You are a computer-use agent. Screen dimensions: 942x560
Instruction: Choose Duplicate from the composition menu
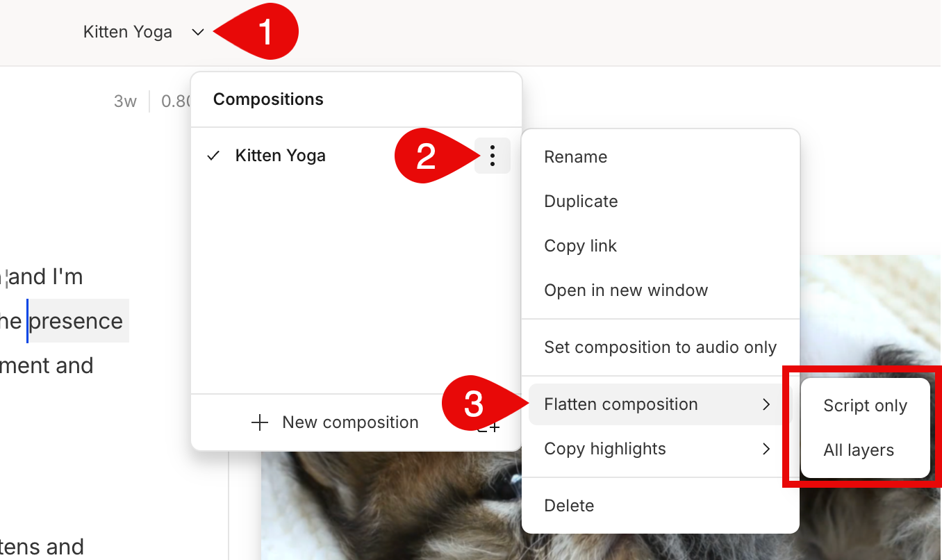pyautogui.click(x=581, y=201)
